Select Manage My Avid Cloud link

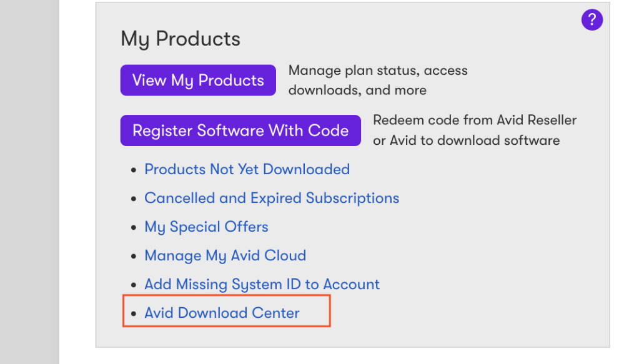pyautogui.click(x=225, y=255)
